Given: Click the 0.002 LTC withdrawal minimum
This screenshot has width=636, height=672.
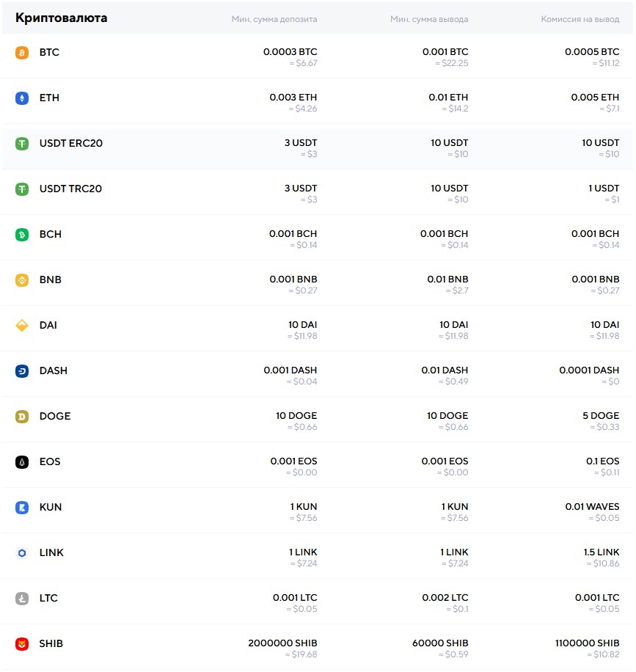Looking at the screenshot, I should tap(445, 597).
